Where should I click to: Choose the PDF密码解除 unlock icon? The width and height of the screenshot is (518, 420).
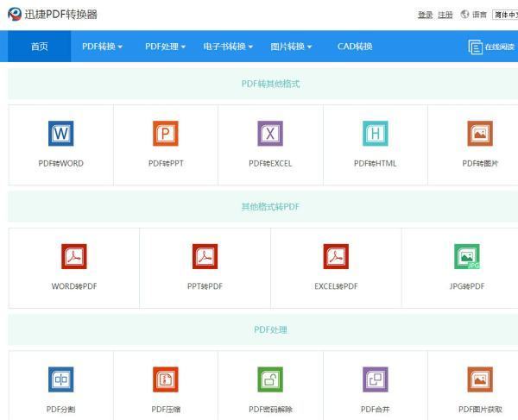point(270,379)
